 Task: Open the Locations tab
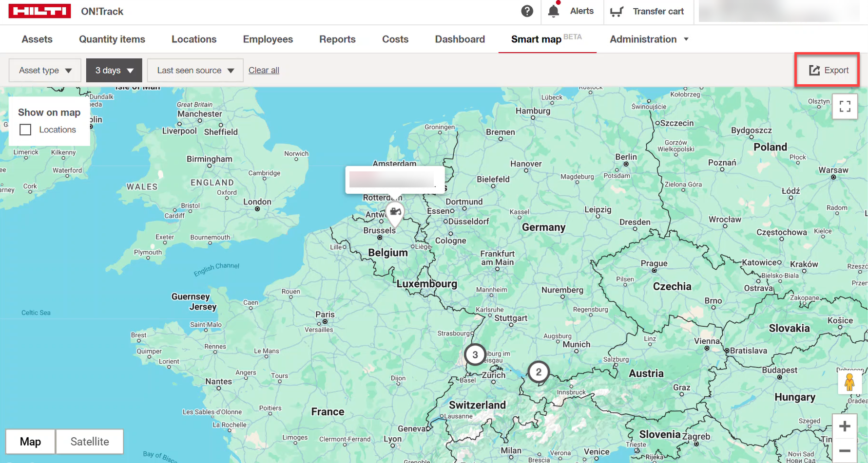click(194, 39)
